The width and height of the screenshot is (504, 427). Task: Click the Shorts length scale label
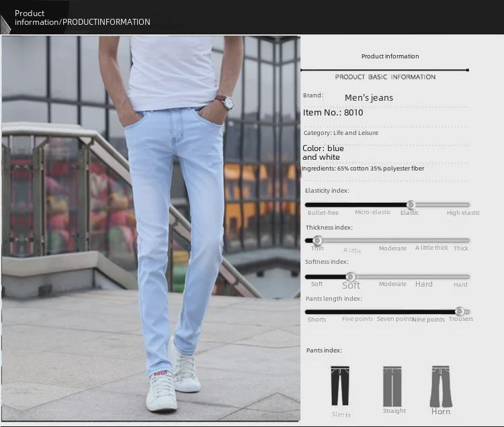(317, 320)
